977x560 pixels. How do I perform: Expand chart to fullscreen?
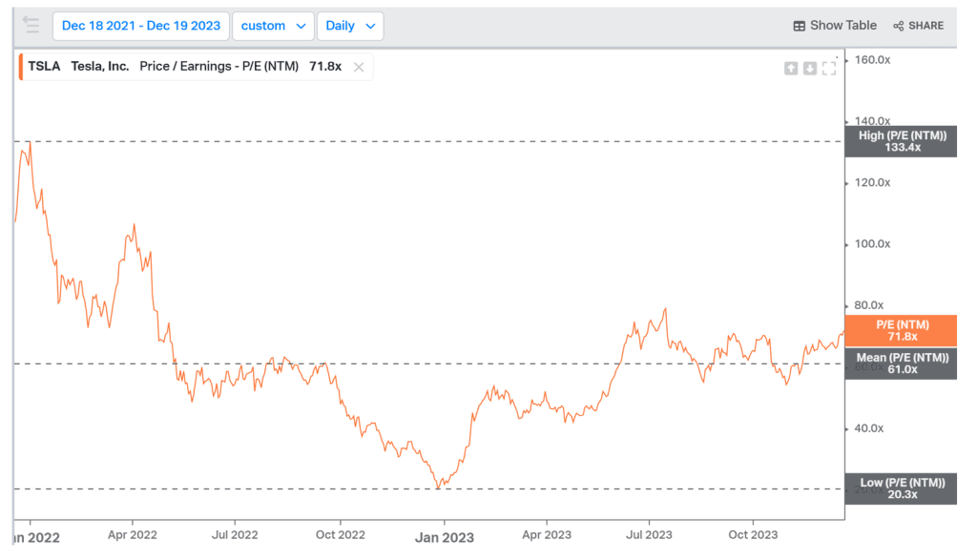coord(828,68)
